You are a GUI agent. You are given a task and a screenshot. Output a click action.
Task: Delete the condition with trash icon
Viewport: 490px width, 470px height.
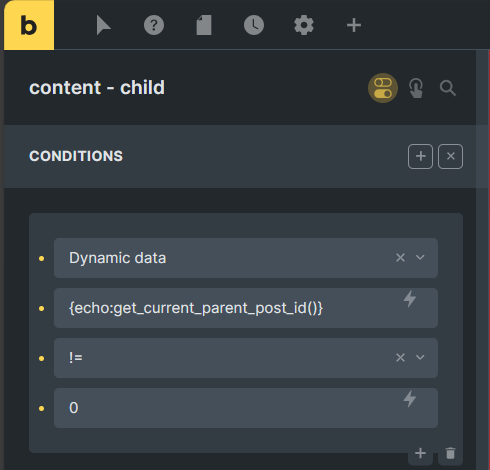tap(450, 453)
